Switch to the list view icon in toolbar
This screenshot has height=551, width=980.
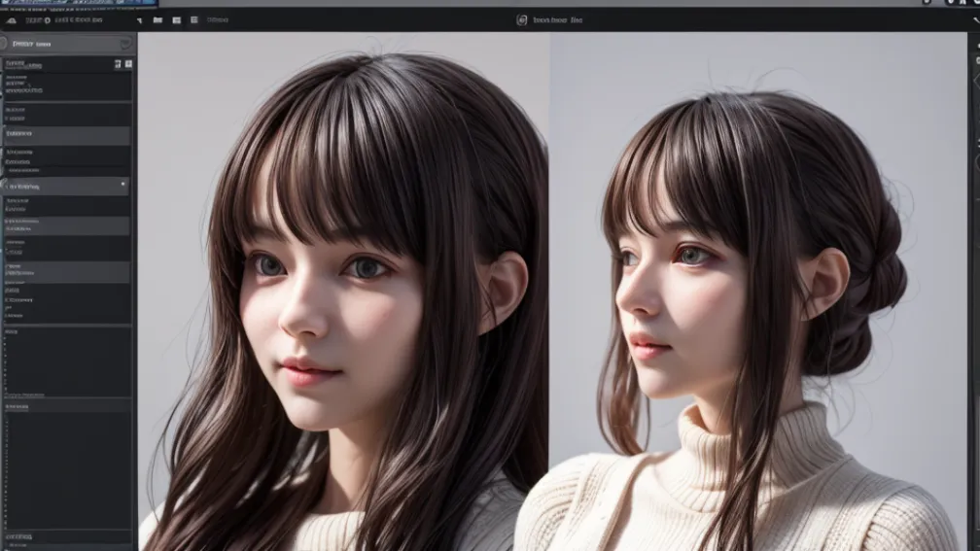(194, 20)
